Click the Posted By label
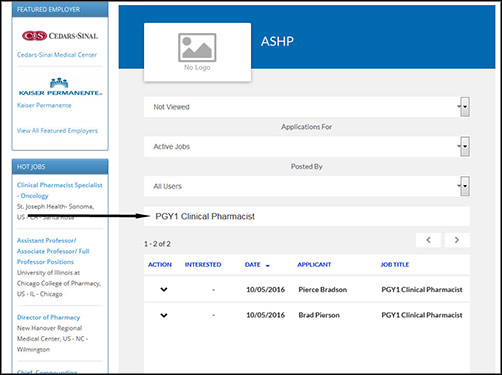Screen dimensions: 502x375 [x=307, y=167]
